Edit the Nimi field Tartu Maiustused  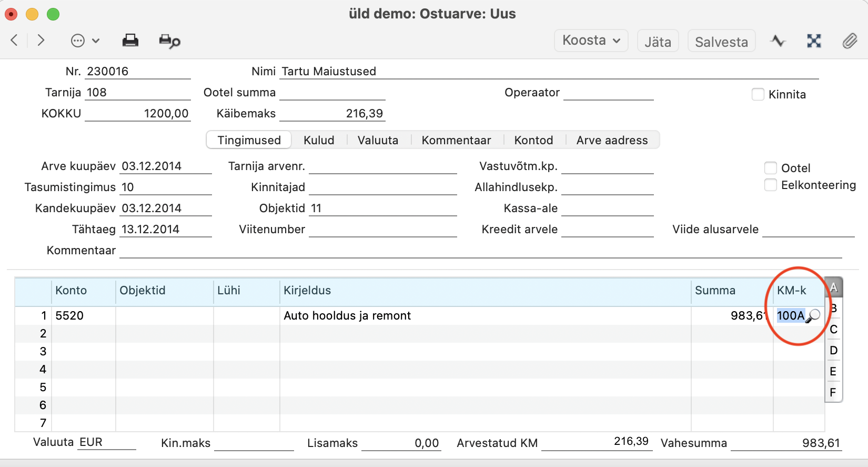(x=549, y=71)
